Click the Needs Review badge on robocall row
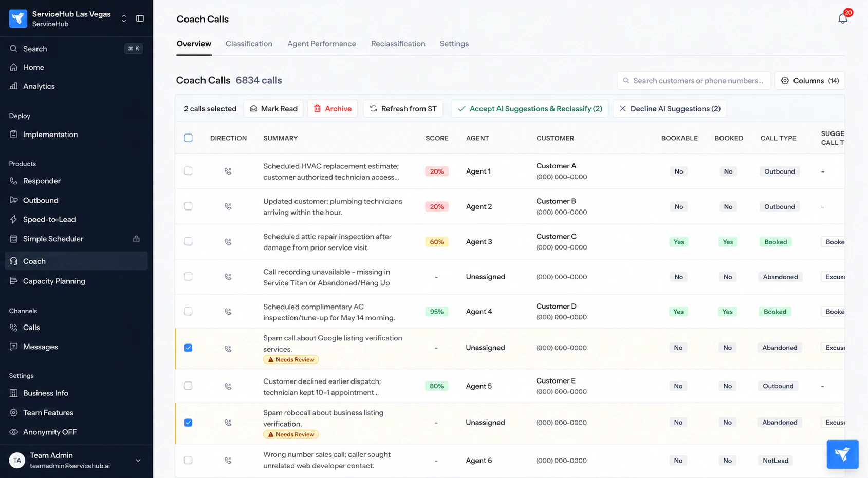Viewport: 868px width, 478px height. click(x=291, y=434)
